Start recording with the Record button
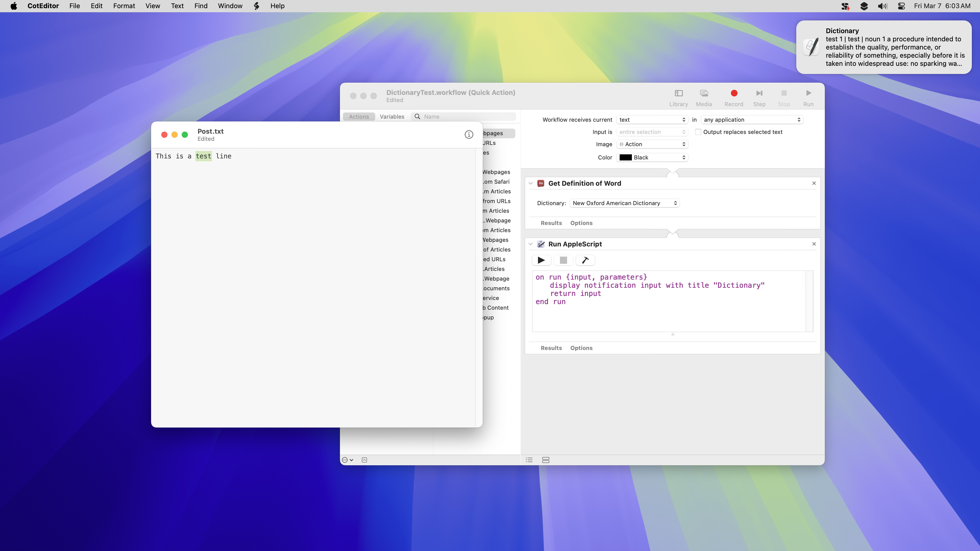 pyautogui.click(x=733, y=98)
